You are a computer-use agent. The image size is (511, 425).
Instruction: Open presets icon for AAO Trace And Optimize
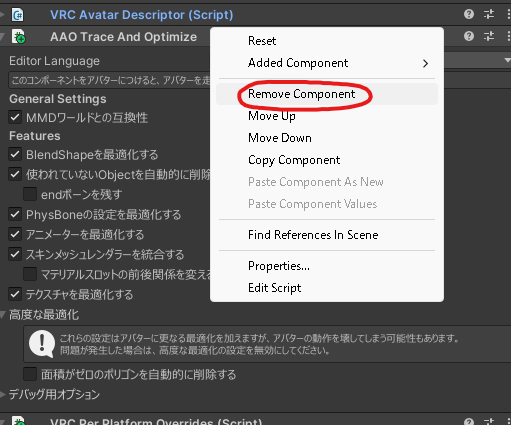(489, 36)
